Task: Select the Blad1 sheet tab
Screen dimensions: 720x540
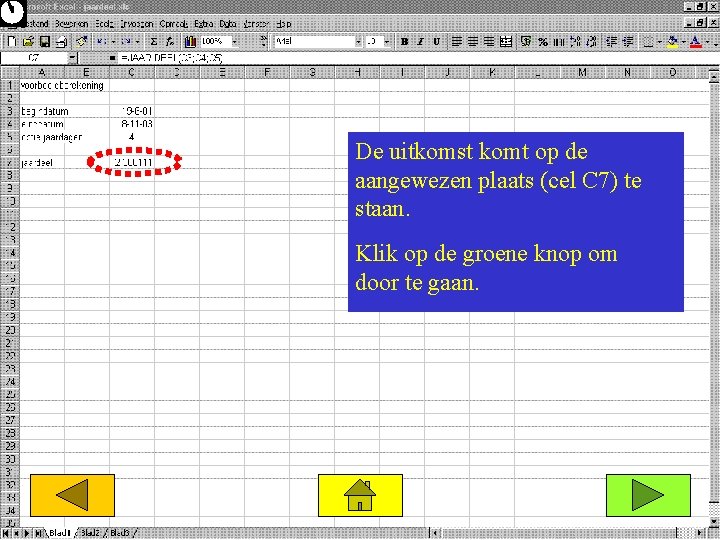Action: (60, 533)
